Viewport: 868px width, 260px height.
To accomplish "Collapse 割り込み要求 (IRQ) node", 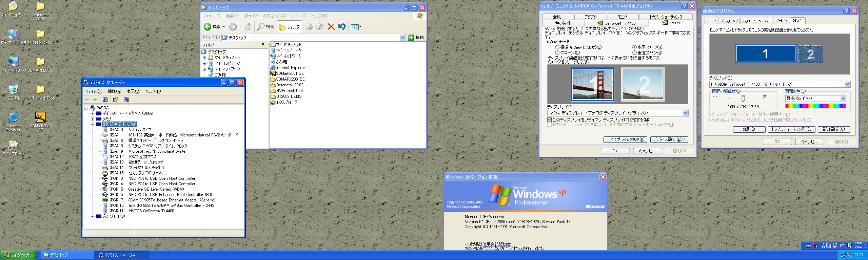I will pos(92,124).
